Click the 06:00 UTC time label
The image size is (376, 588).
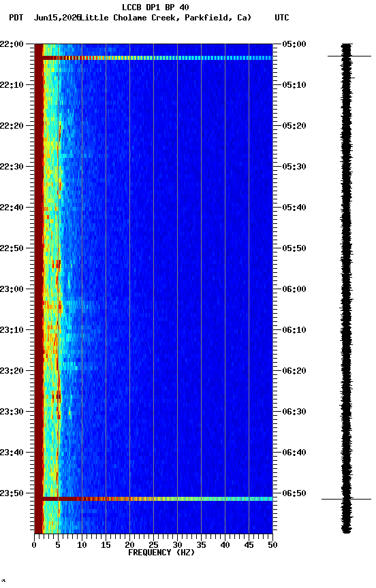coord(294,289)
